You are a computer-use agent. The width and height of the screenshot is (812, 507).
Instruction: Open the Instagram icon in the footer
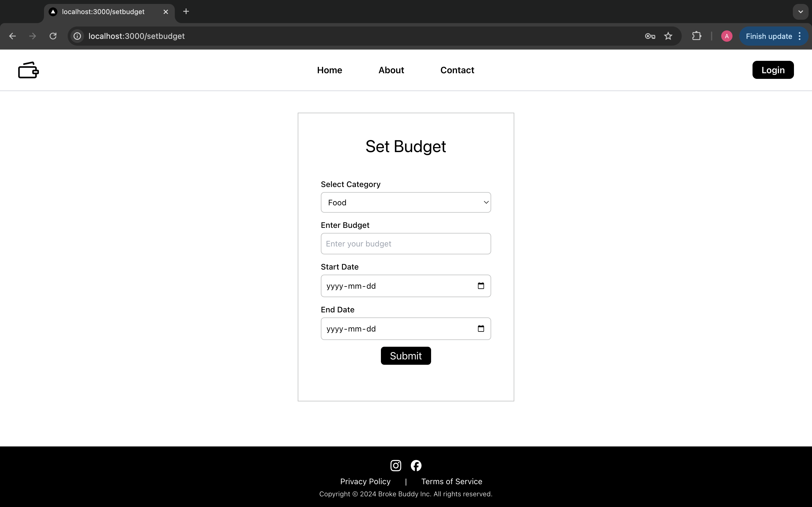pyautogui.click(x=396, y=465)
